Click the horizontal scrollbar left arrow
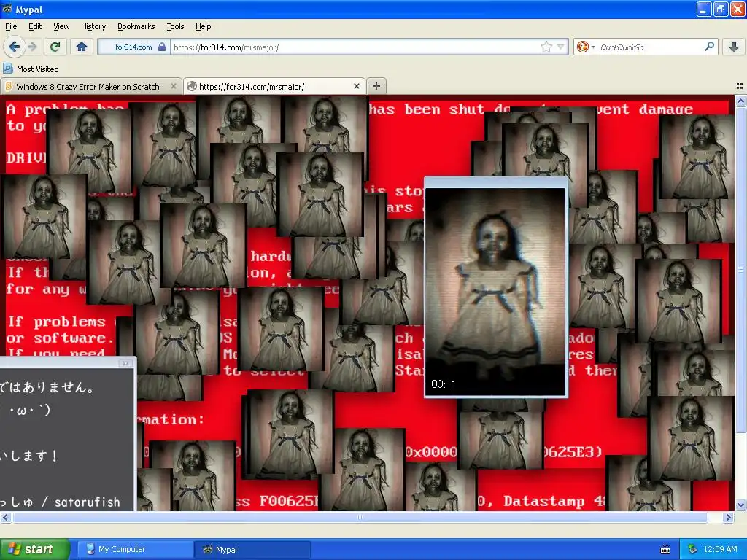The height and width of the screenshot is (560, 747). pyautogui.click(x=5, y=517)
